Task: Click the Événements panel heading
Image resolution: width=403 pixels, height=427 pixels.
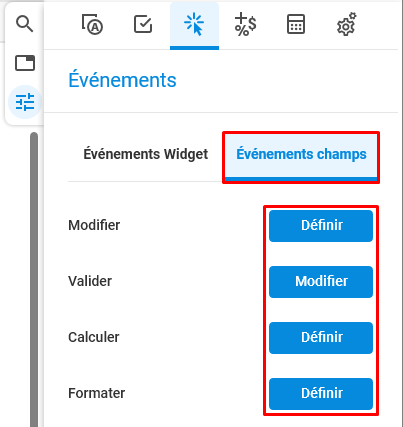Action: [x=122, y=80]
